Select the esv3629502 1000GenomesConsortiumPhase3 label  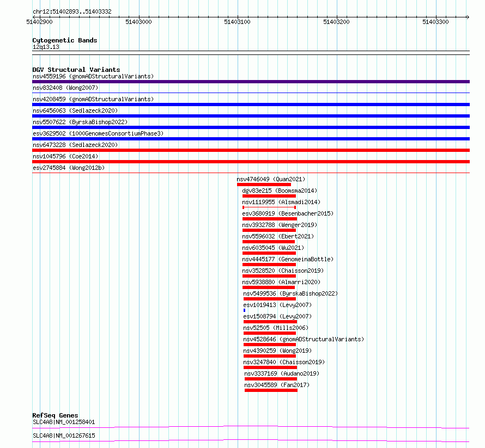click(x=98, y=133)
